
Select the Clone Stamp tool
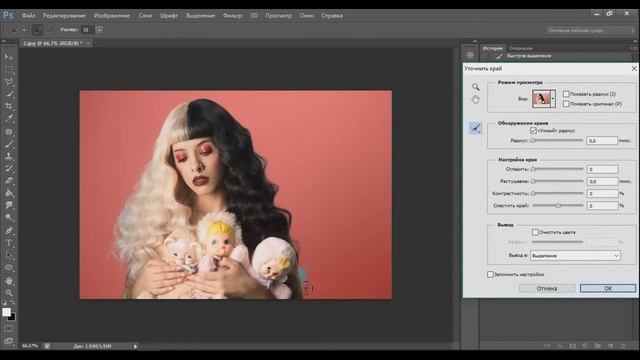click(x=9, y=156)
